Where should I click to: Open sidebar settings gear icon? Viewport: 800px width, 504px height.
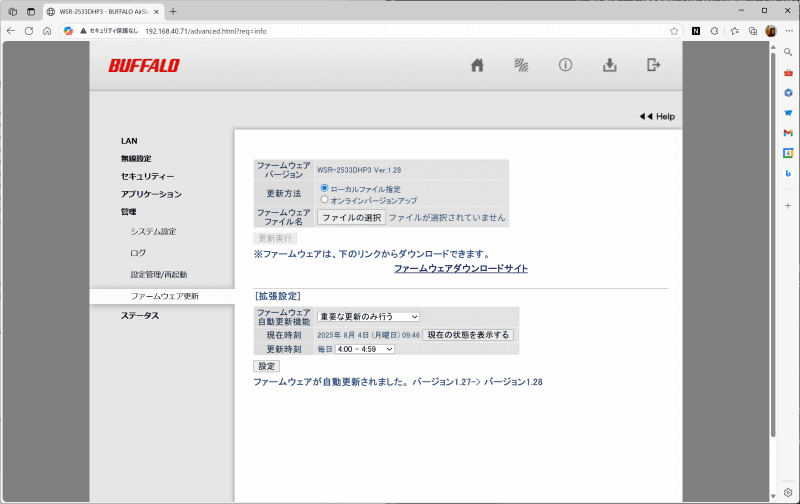(788, 493)
